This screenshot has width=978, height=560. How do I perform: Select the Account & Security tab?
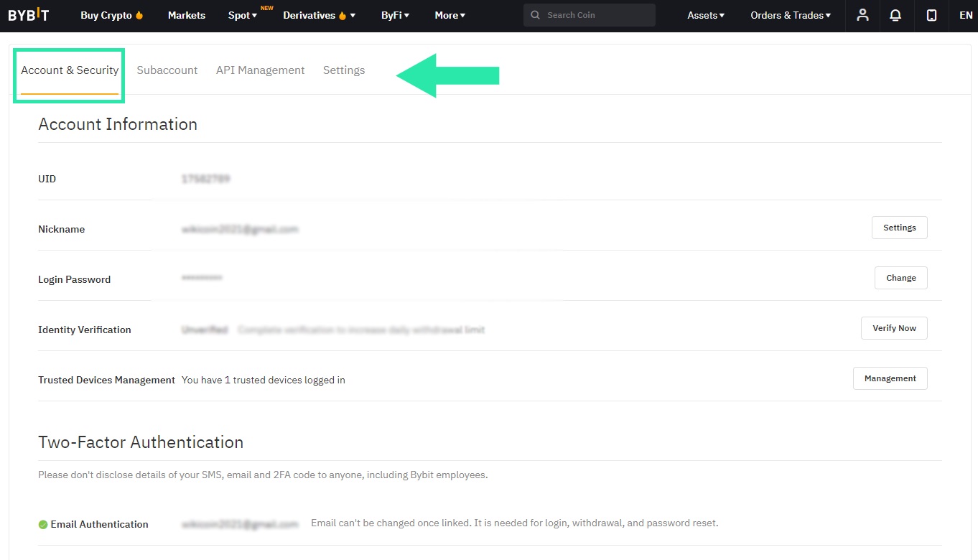click(x=70, y=70)
